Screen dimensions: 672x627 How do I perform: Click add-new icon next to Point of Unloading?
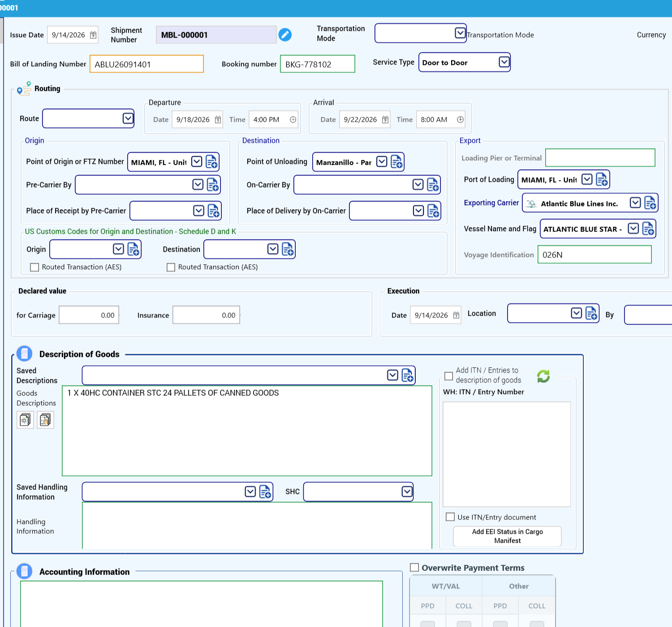(x=396, y=162)
